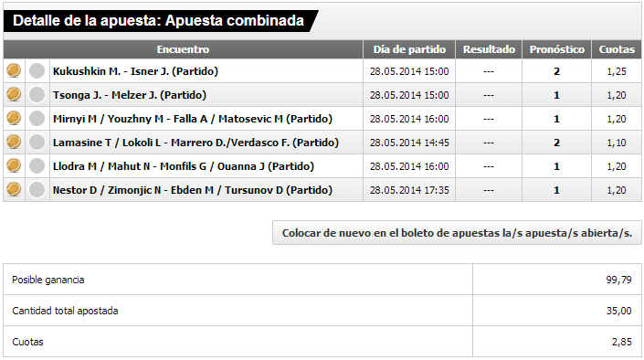Click the Cantidad total apostada value 35,00
This screenshot has height=360, width=644.
click(618, 311)
